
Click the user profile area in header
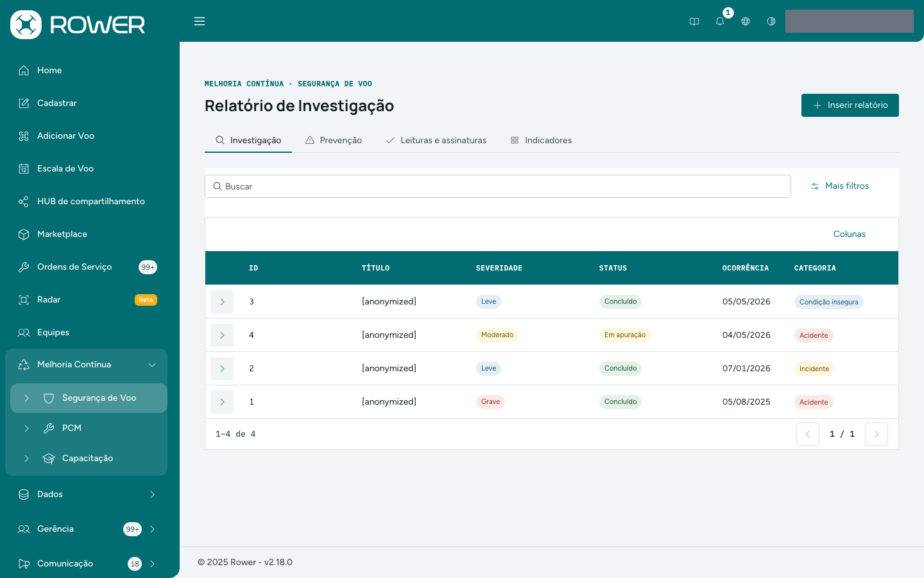(x=850, y=21)
